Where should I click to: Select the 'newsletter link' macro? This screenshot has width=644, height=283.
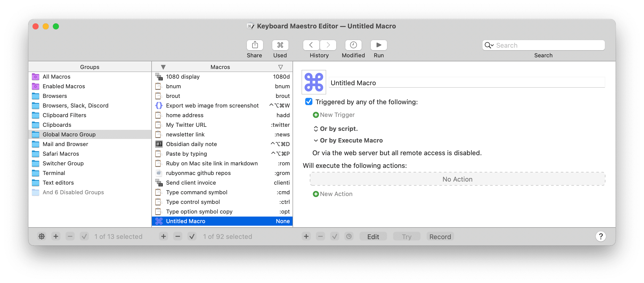tap(222, 134)
